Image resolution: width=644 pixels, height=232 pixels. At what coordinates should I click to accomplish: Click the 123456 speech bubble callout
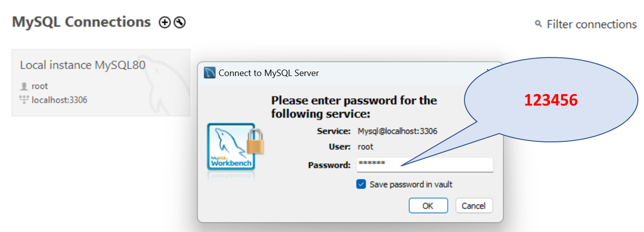point(550,100)
